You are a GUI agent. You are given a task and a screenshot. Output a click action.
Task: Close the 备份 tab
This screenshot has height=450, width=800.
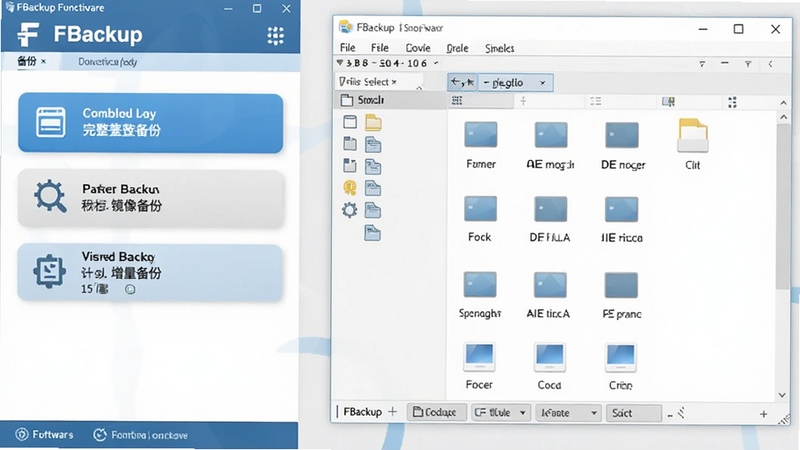[x=43, y=62]
